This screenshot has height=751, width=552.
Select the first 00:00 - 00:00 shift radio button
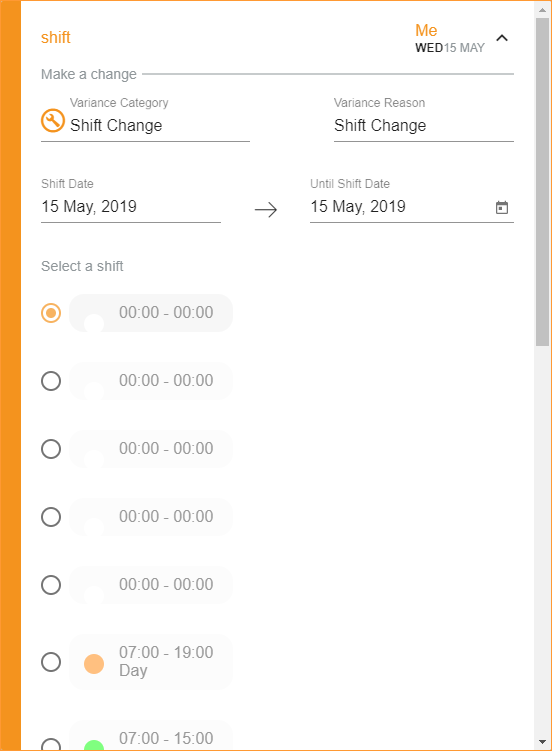point(51,313)
